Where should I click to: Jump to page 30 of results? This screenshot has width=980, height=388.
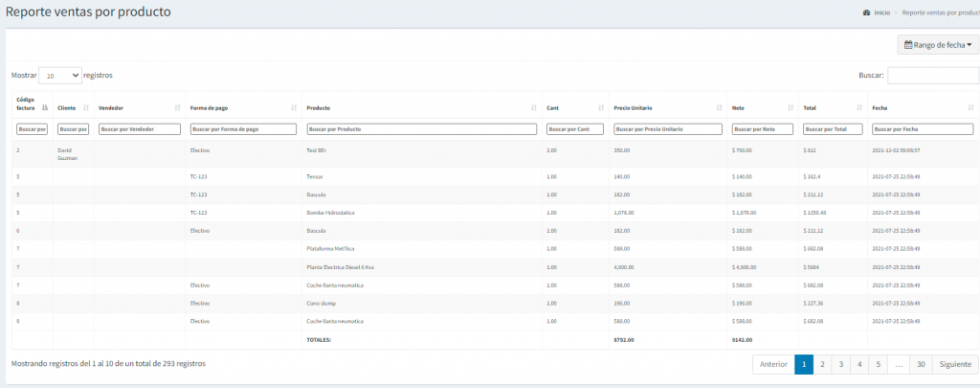(920, 364)
